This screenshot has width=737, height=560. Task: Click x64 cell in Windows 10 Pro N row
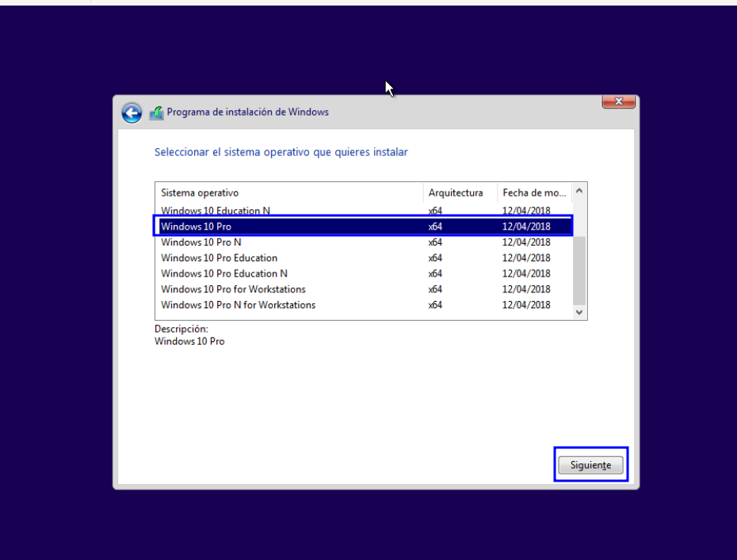[435, 242]
